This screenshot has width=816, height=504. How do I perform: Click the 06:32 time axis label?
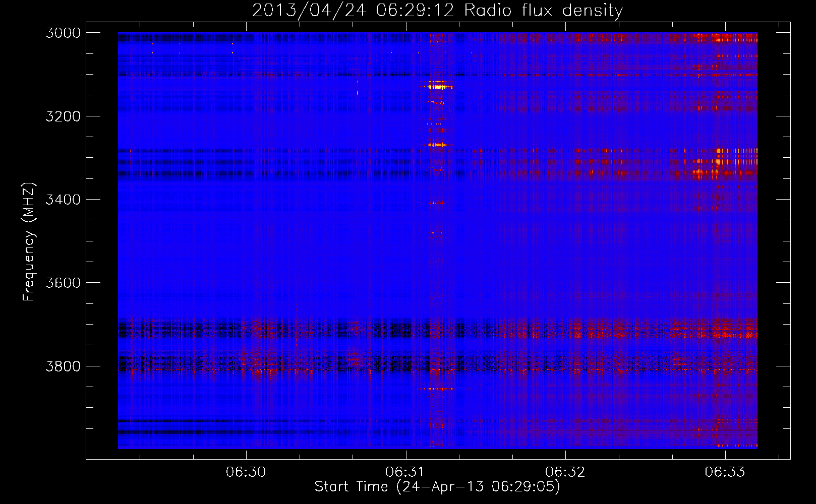565,472
